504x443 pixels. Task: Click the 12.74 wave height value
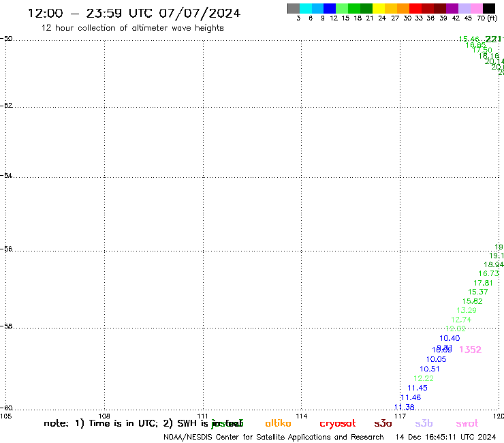coord(461,320)
